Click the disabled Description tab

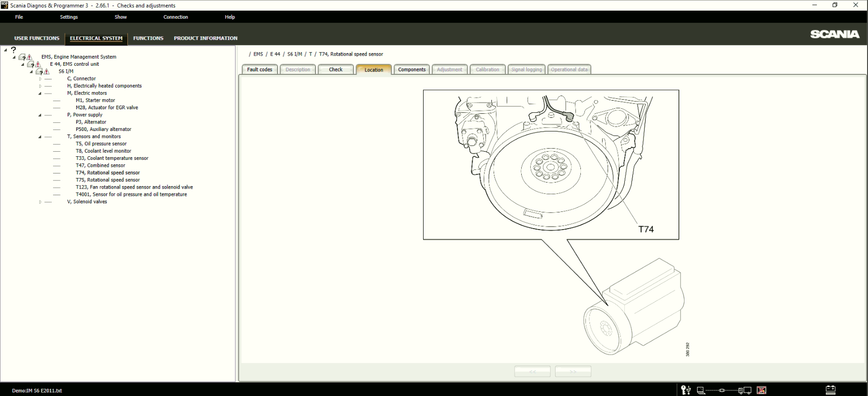coord(298,69)
